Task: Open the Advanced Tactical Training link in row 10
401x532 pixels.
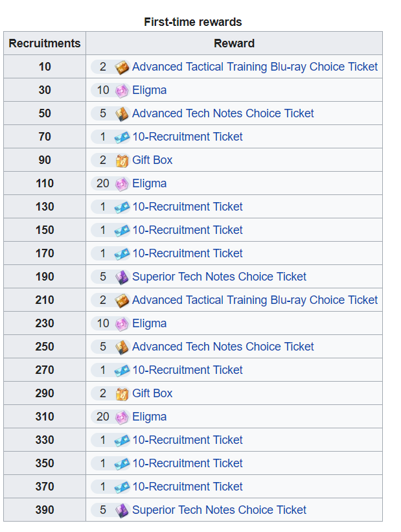Action: click(255, 67)
